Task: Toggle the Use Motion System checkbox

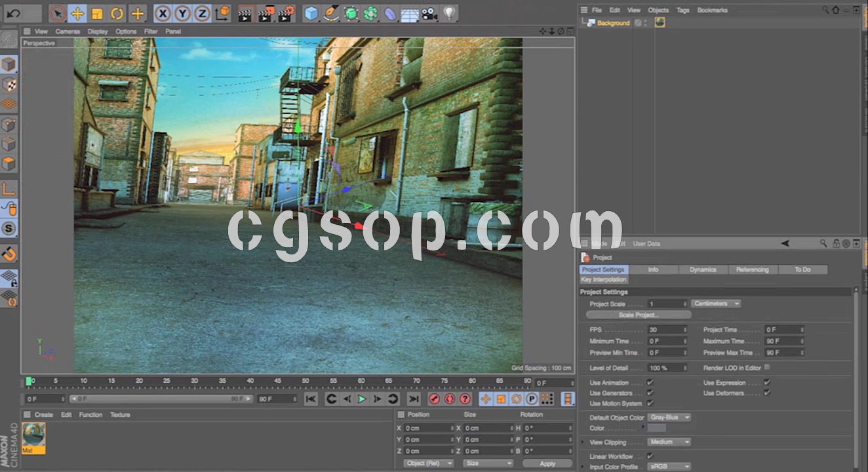Action: click(650, 403)
